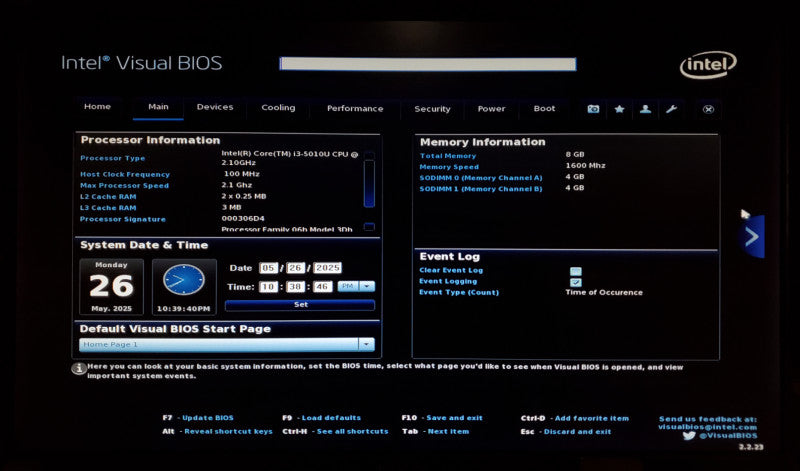This screenshot has height=471, width=800.
Task: Click the Memory Speed label
Action: 449,167
